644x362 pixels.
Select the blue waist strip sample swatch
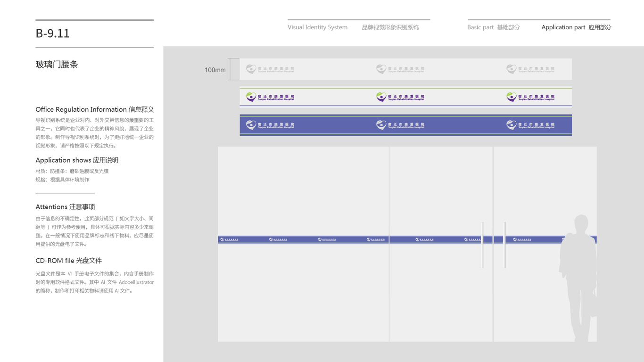(x=406, y=125)
